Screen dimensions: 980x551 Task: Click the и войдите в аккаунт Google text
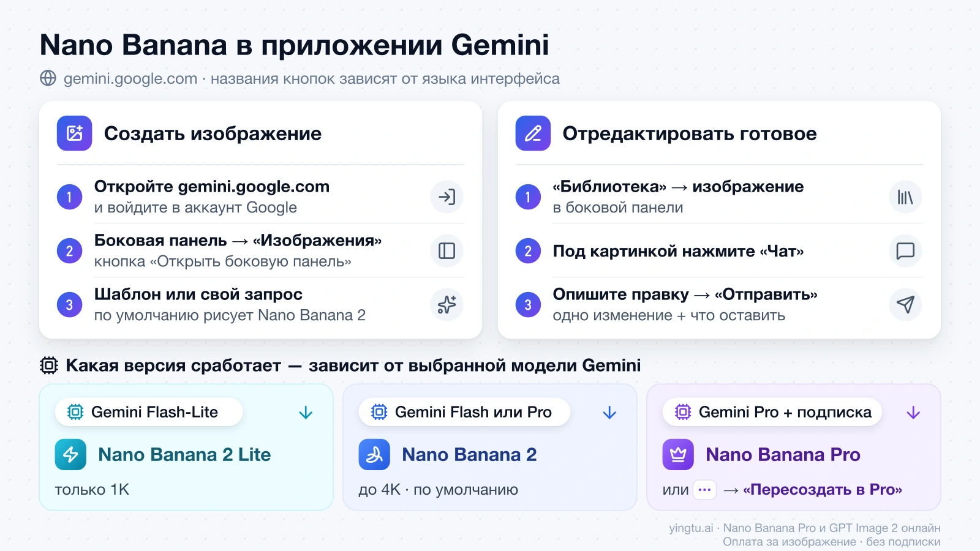click(x=195, y=208)
